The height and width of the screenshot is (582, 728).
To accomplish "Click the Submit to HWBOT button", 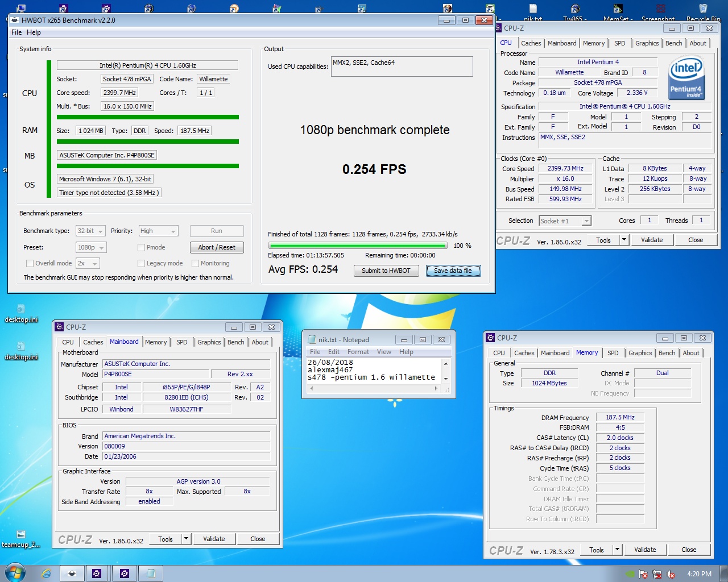I will 386,271.
